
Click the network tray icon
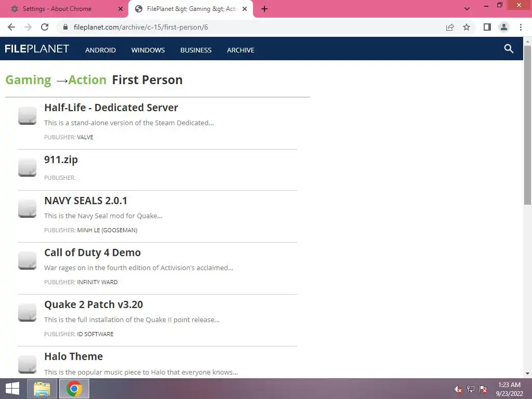[471, 389]
